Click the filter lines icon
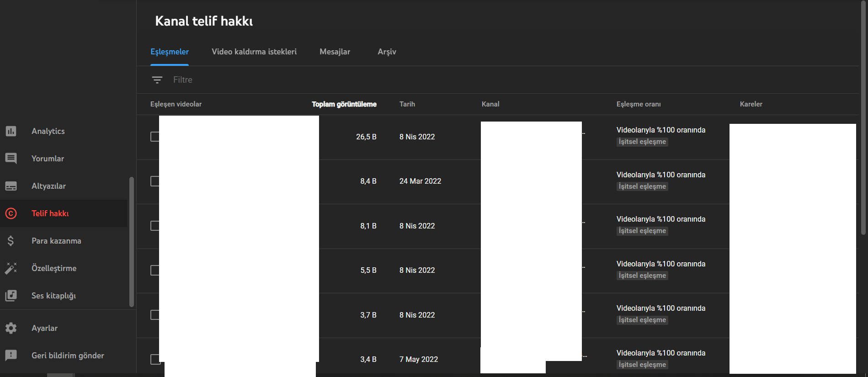The width and height of the screenshot is (868, 377). pos(157,80)
